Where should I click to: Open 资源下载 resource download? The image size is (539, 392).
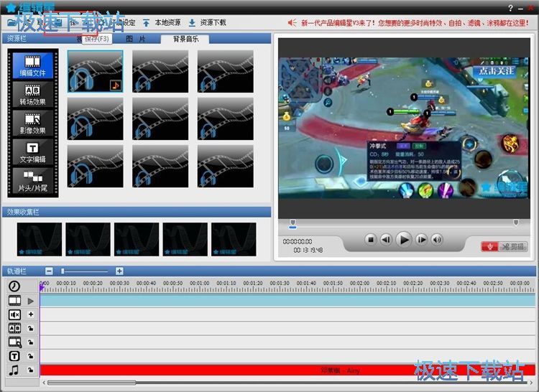click(x=213, y=23)
